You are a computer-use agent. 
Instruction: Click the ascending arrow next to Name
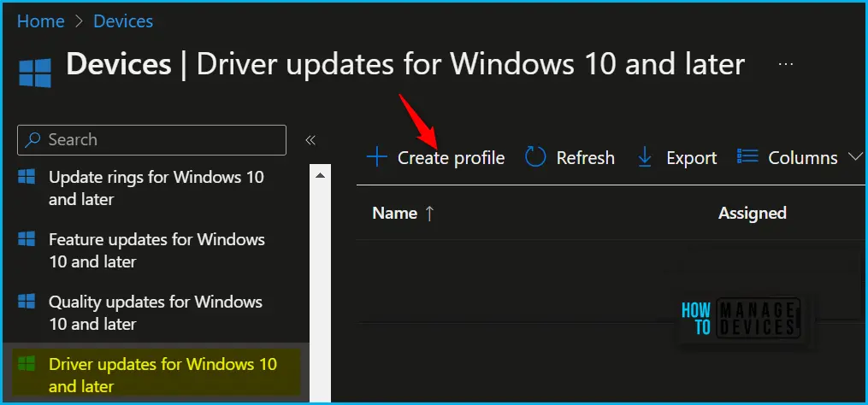point(429,214)
